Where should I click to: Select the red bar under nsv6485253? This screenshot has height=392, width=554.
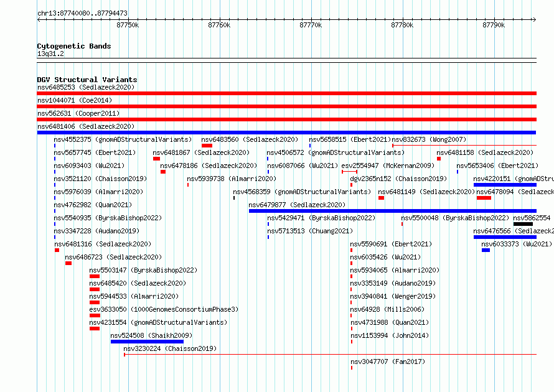point(286,93)
